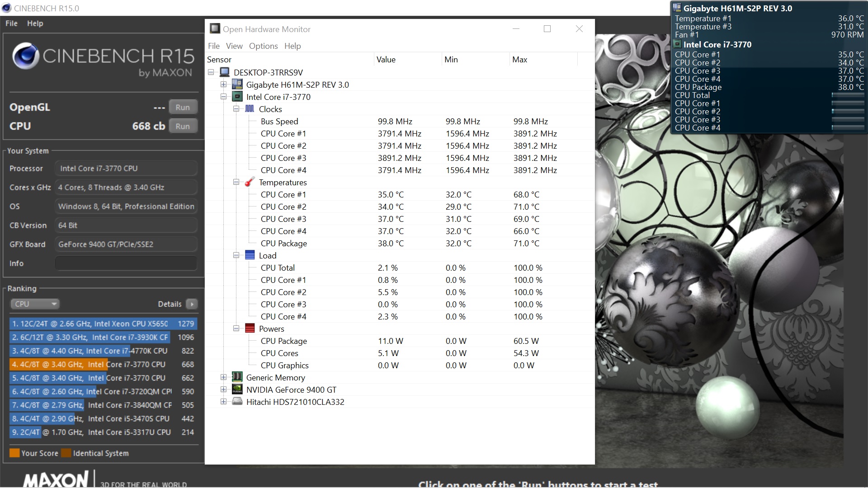The image size is (868, 488).
Task: Click the gadget CPU Core #2 load bar
Action: pyautogui.click(x=848, y=111)
